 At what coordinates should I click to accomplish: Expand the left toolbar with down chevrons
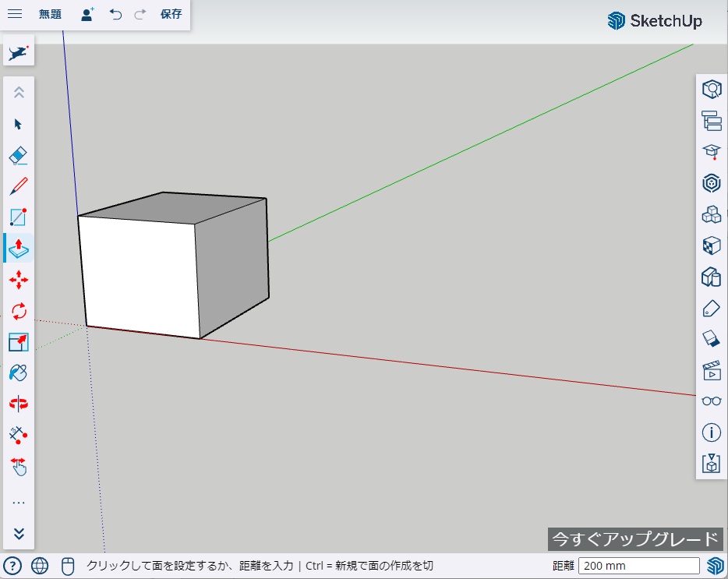click(19, 534)
